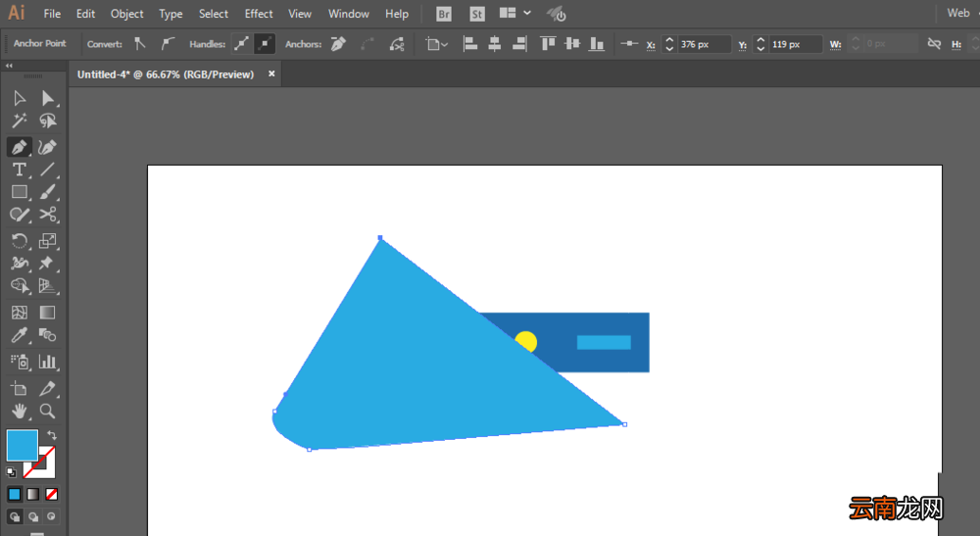Screen dimensions: 980x536
Task: Convert selected anchor points to corner
Action: pyautogui.click(x=140, y=44)
